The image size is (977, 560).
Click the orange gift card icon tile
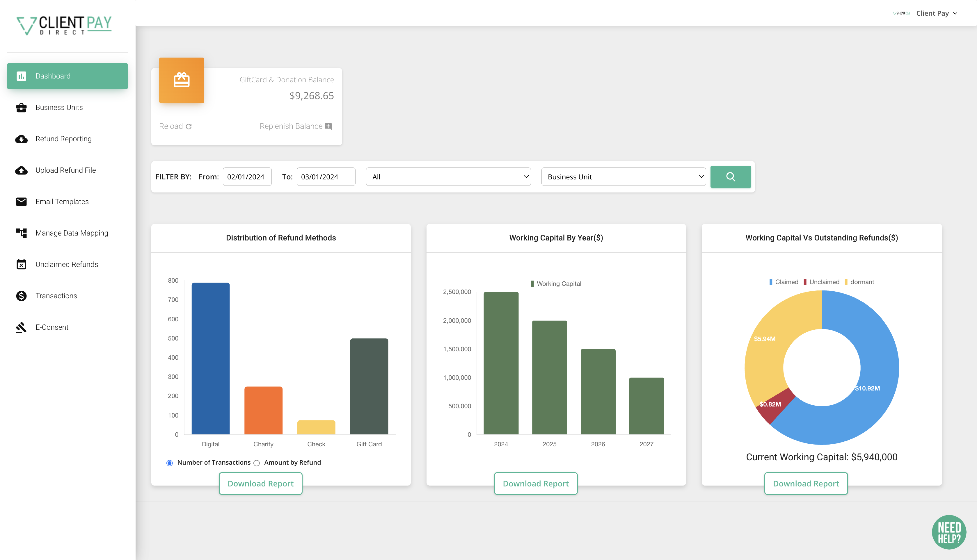[182, 80]
